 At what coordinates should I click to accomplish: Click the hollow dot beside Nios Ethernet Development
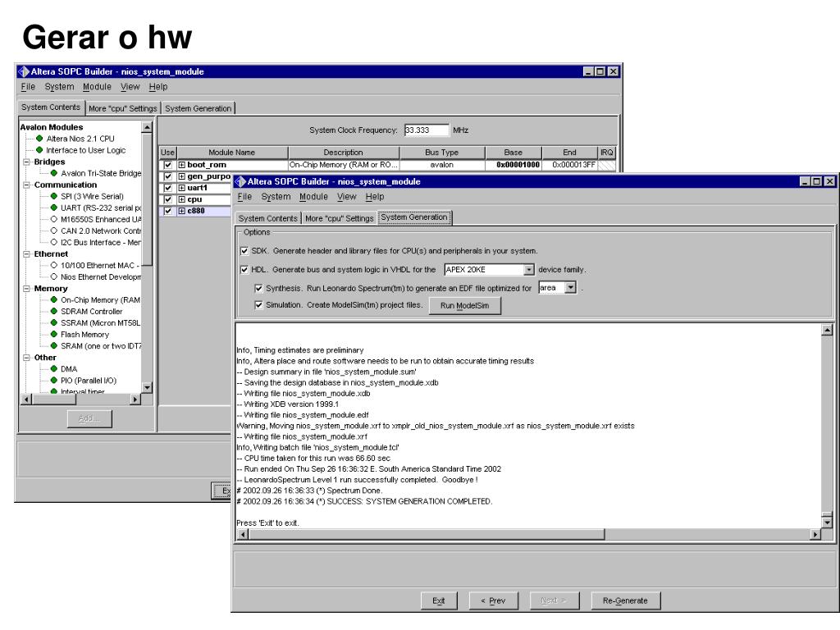click(53, 276)
